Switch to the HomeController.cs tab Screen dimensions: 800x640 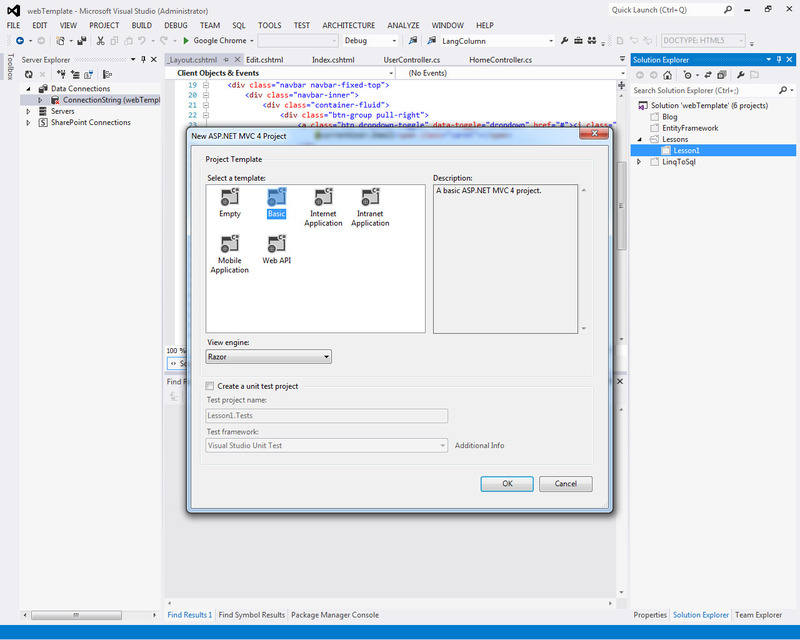point(501,60)
